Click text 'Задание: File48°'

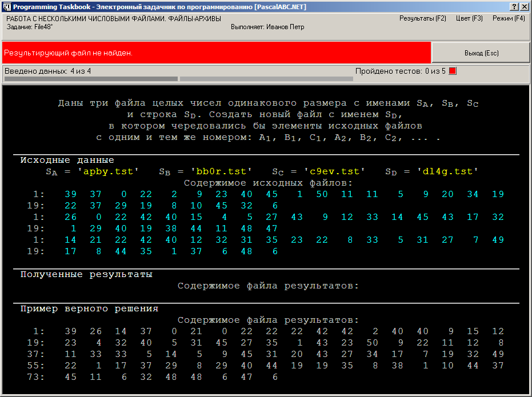(x=30, y=27)
